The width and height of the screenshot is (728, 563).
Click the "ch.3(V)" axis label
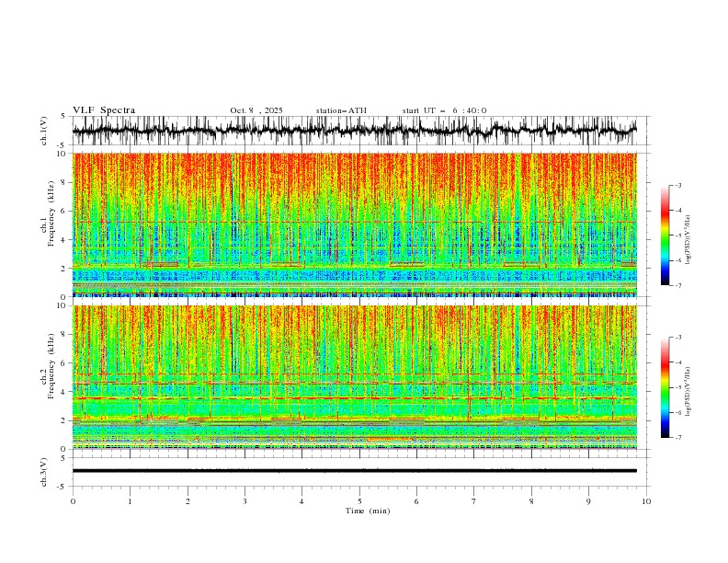tap(44, 472)
